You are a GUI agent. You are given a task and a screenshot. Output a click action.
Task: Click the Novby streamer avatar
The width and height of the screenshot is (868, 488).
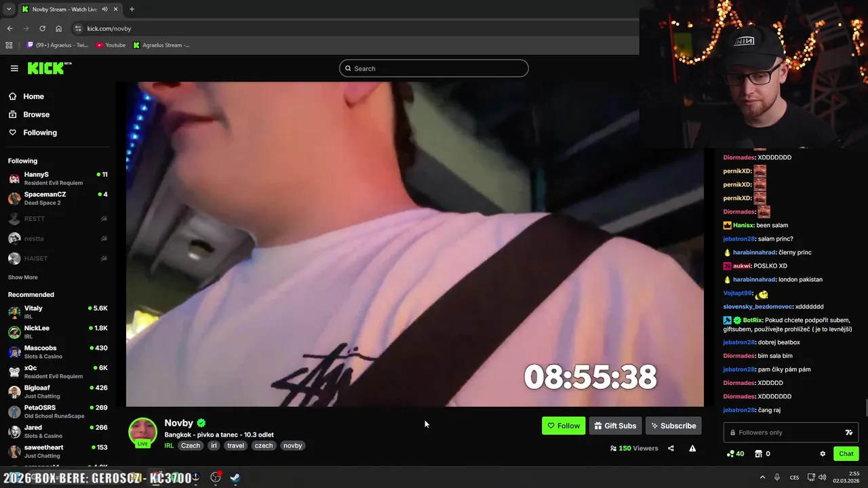pyautogui.click(x=142, y=432)
